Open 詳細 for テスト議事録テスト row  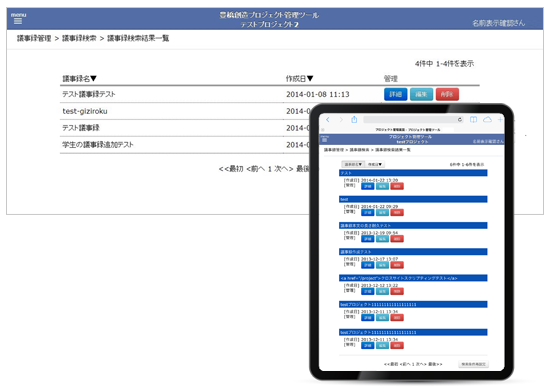[396, 94]
